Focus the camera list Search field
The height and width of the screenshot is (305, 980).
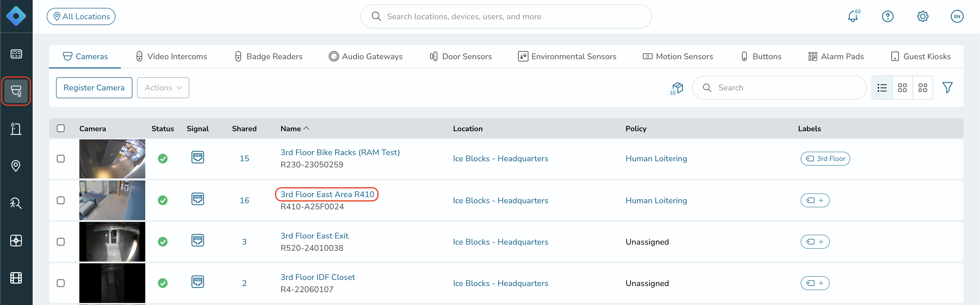[x=779, y=88]
